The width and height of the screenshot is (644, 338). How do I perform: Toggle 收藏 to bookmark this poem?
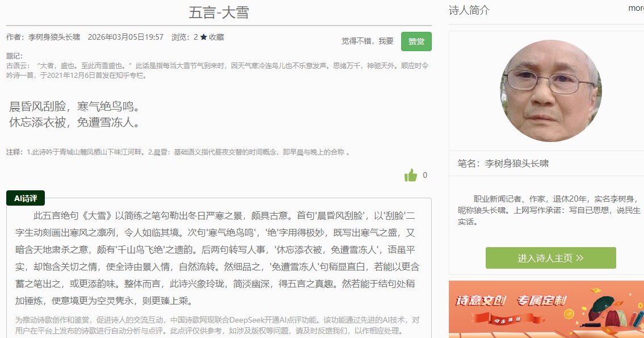coord(216,37)
